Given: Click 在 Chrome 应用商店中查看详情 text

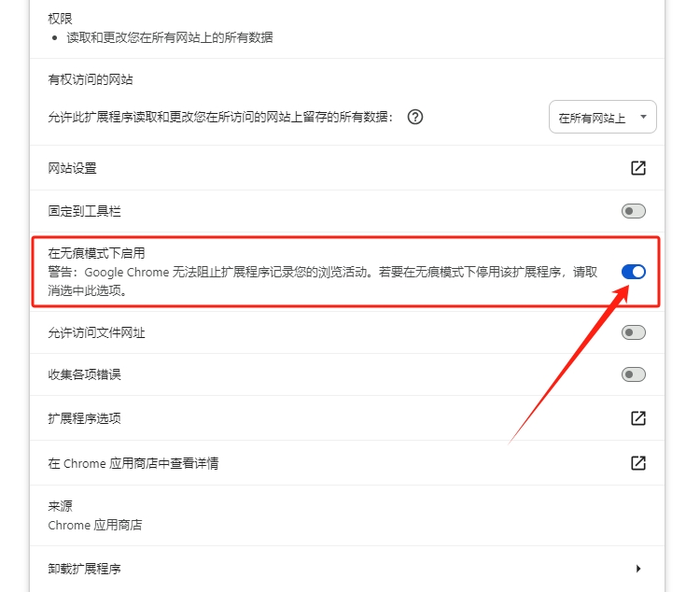Looking at the screenshot, I should (133, 463).
